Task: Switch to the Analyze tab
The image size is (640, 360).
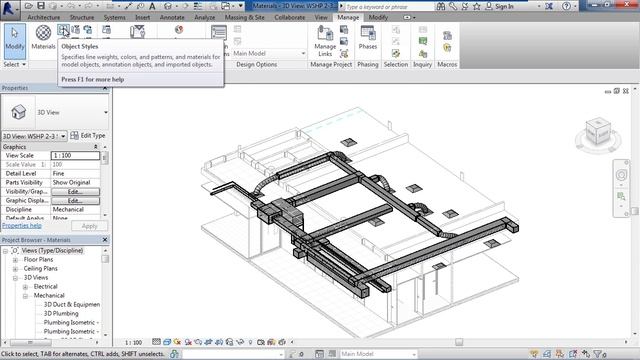Action: (204, 18)
